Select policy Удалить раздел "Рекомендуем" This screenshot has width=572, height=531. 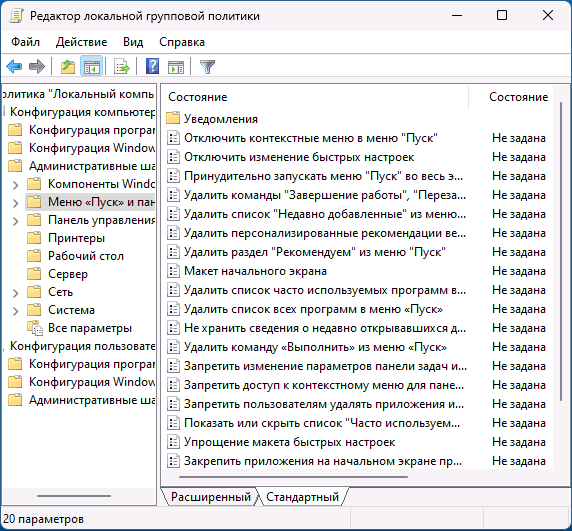point(314,252)
